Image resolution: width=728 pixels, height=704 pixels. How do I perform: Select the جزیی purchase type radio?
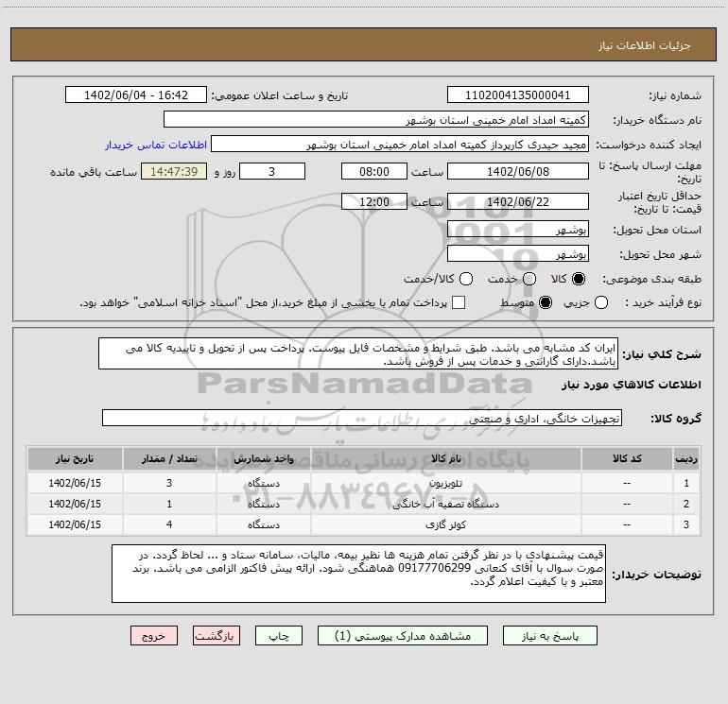click(x=601, y=302)
